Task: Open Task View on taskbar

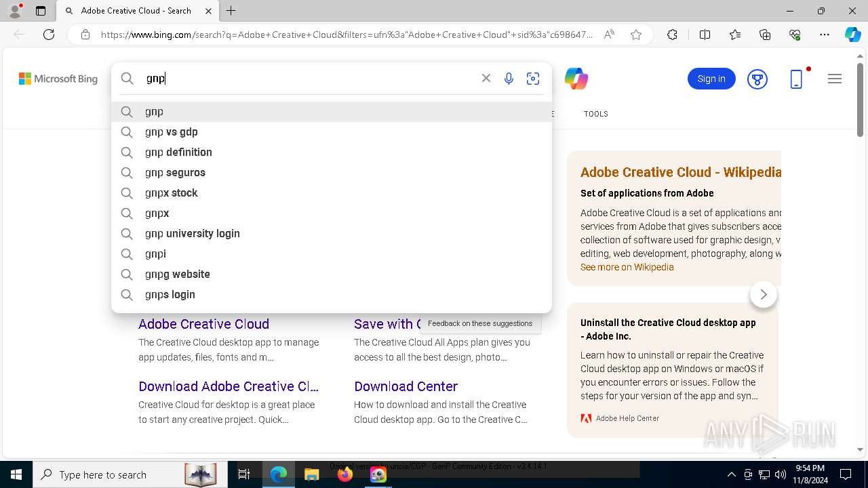Action: tap(245, 474)
